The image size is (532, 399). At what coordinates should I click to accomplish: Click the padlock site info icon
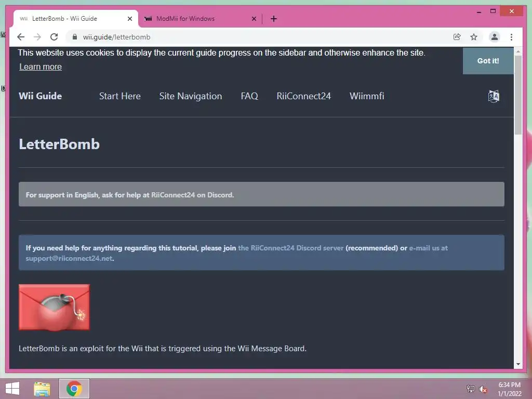tap(75, 37)
